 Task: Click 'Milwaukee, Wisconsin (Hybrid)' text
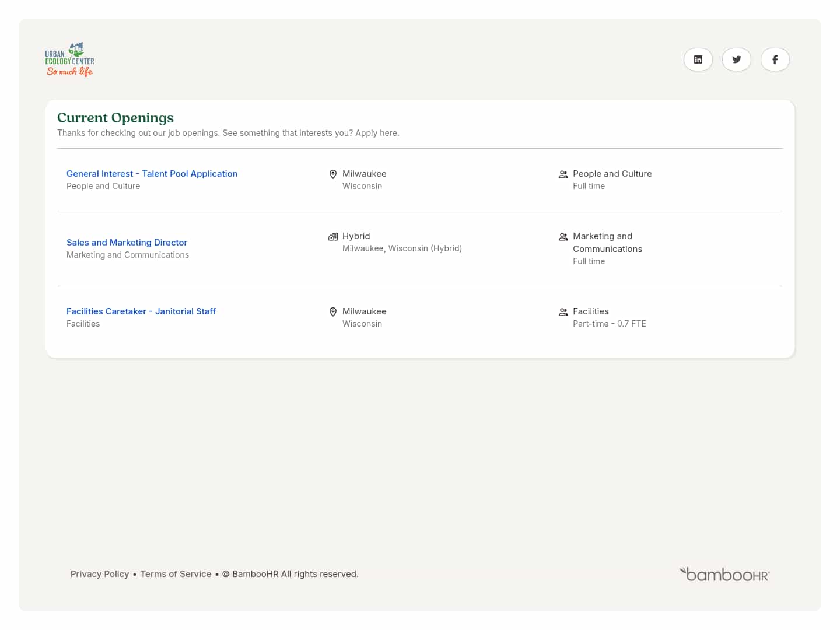402,249
